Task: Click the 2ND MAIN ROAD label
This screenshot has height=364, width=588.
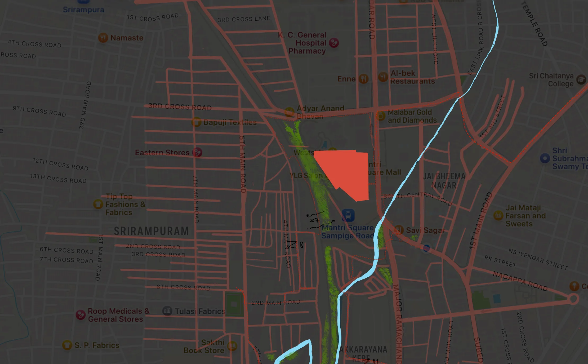Action: [x=276, y=302]
